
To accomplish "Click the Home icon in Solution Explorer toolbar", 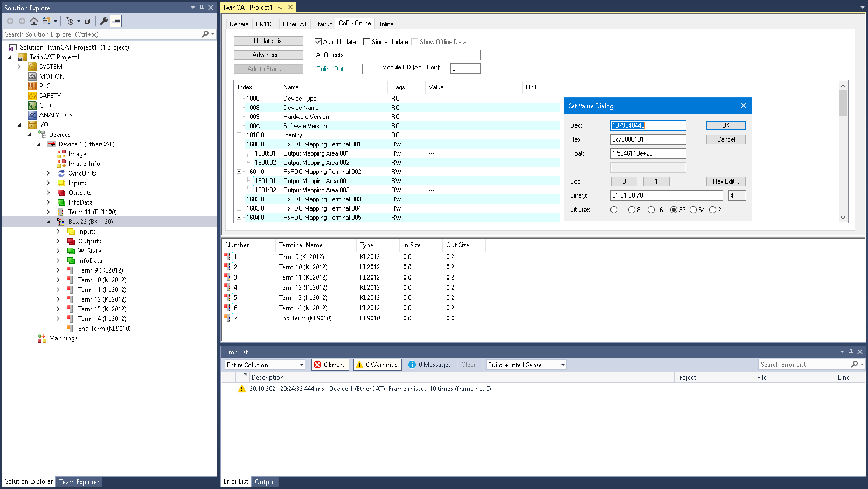I will point(34,21).
